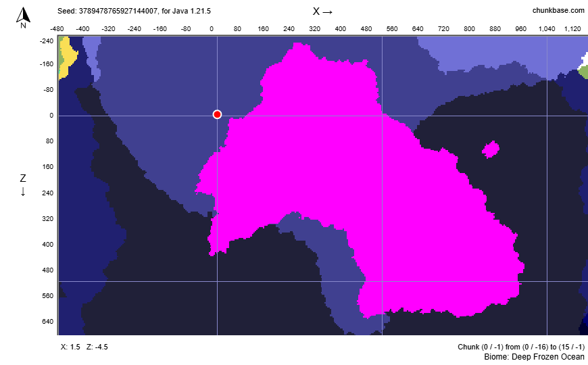The width and height of the screenshot is (588, 365).
Task: Click the Chunk (0 / -1) info text
Action: coord(520,347)
